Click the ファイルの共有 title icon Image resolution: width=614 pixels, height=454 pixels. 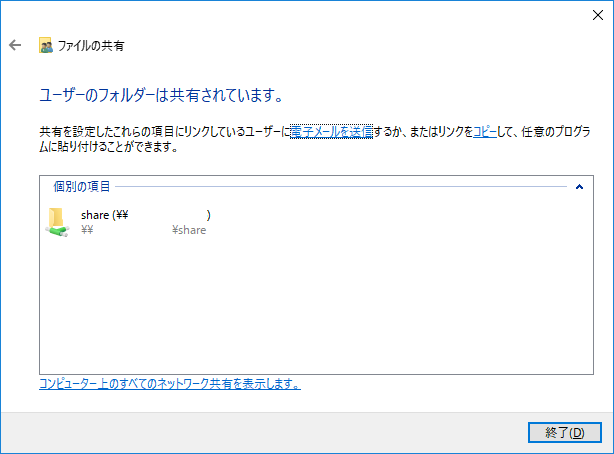(46, 45)
